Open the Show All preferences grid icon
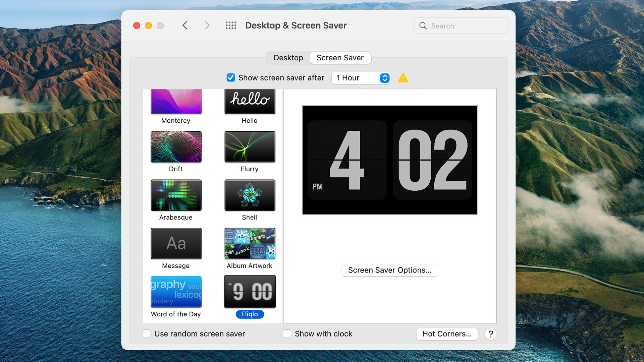The image size is (644, 362). pyautogui.click(x=231, y=25)
